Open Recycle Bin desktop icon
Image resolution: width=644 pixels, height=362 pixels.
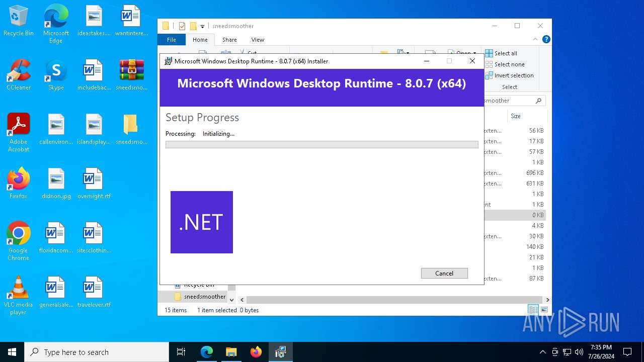point(19,21)
